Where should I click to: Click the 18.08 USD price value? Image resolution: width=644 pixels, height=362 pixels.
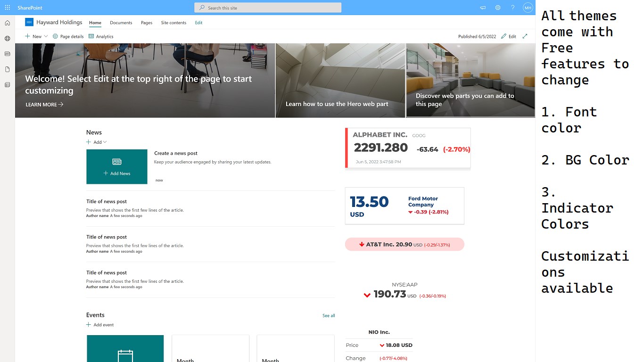pyautogui.click(x=399, y=345)
